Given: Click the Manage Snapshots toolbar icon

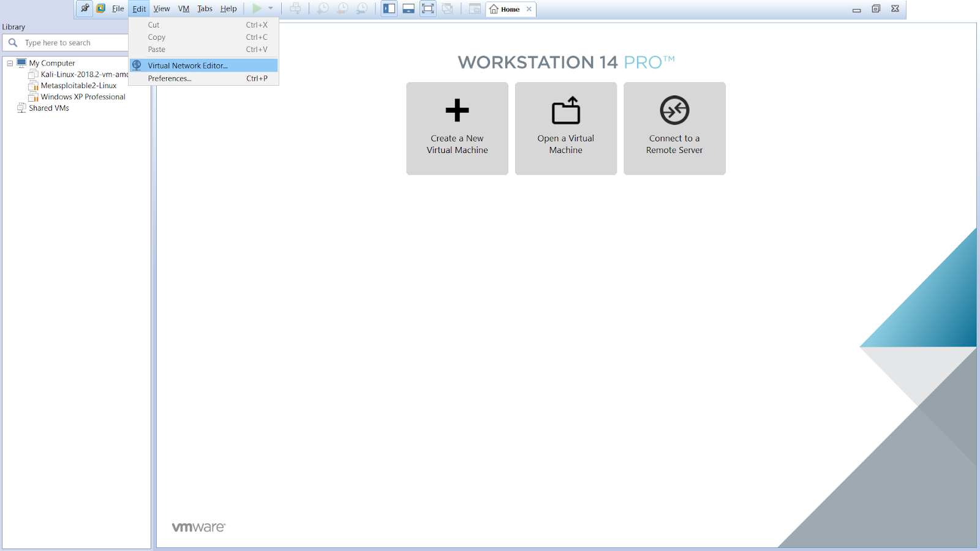Looking at the screenshot, I should pos(362,9).
